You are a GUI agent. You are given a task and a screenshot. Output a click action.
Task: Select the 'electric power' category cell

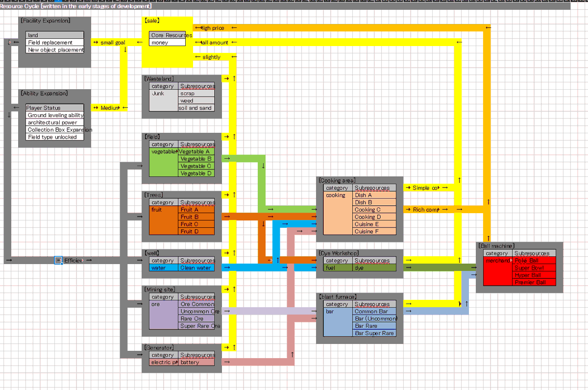click(163, 362)
